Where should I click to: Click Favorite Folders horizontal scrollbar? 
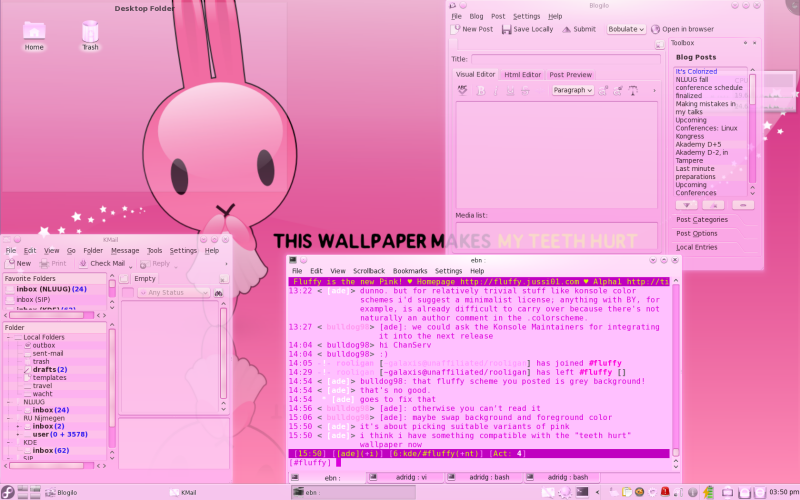(x=53, y=315)
